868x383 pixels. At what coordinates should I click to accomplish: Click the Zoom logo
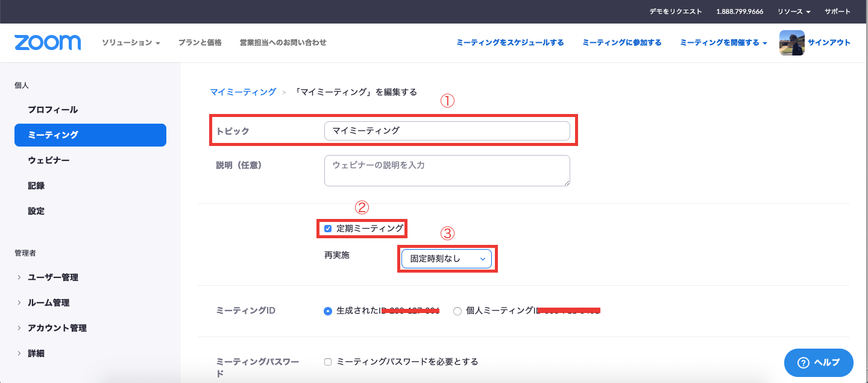tap(48, 43)
